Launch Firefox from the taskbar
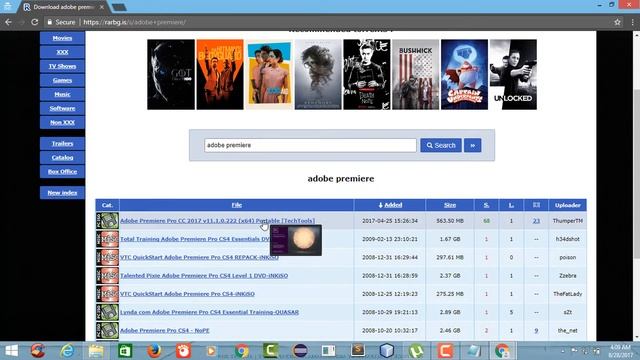The image size is (640, 360). tap(154, 351)
